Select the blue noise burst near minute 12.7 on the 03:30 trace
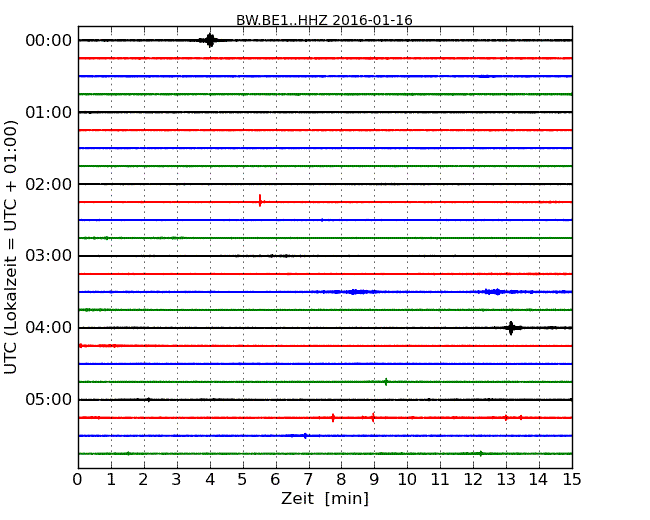This screenshot has width=650, height=520. (x=495, y=292)
